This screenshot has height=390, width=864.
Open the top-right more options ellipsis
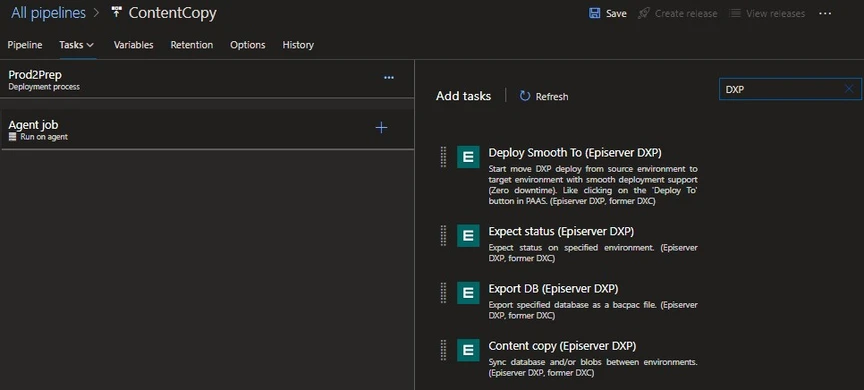pos(825,13)
